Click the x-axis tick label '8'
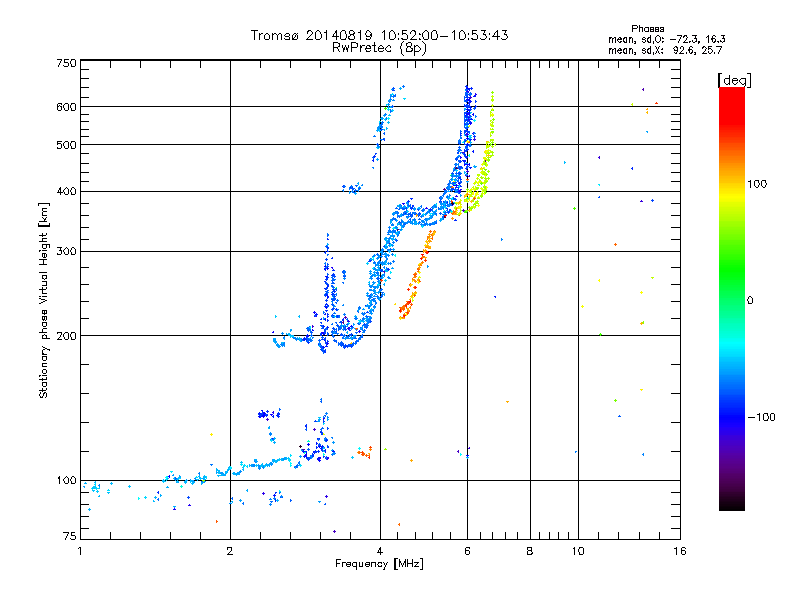Viewport: 800px width, 600px height. tap(530, 551)
